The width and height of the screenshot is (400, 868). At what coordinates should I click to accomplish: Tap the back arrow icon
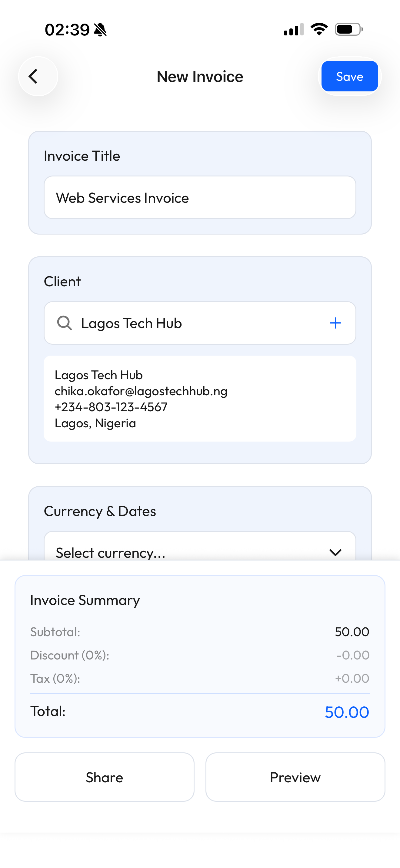coord(33,77)
